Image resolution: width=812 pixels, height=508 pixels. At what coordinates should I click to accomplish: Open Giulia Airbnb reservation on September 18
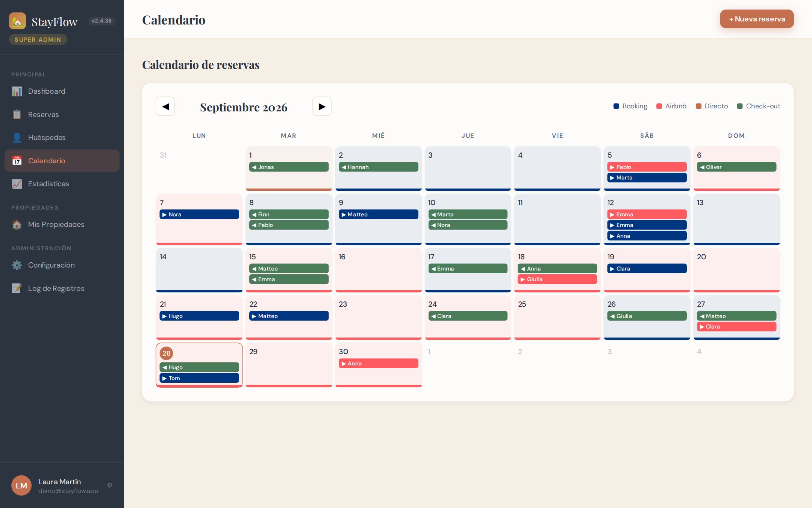click(557, 279)
